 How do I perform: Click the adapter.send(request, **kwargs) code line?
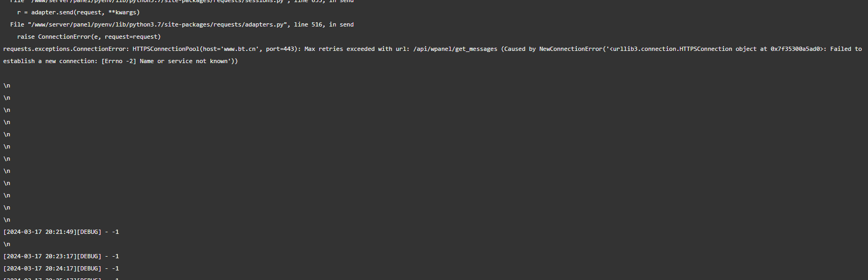click(79, 12)
